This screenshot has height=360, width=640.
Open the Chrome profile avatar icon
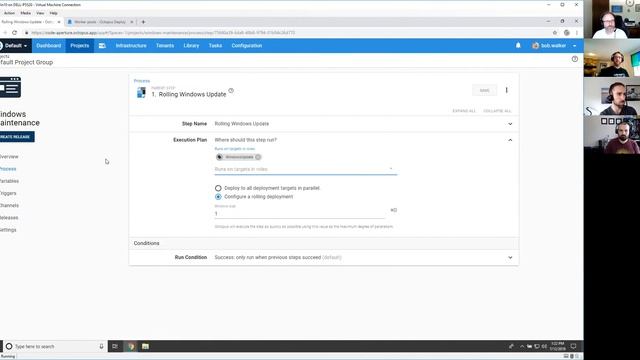[567, 33]
